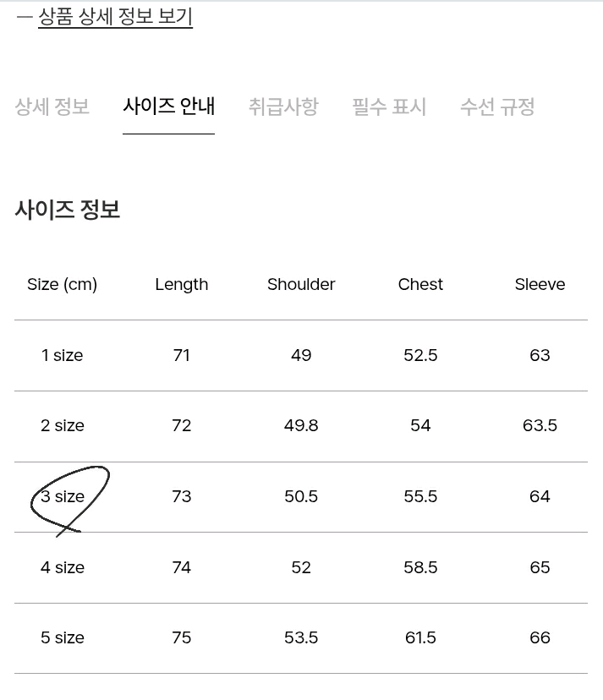The image size is (603, 700).
Task: View the 필수 표시 tab
Action: coord(387,107)
